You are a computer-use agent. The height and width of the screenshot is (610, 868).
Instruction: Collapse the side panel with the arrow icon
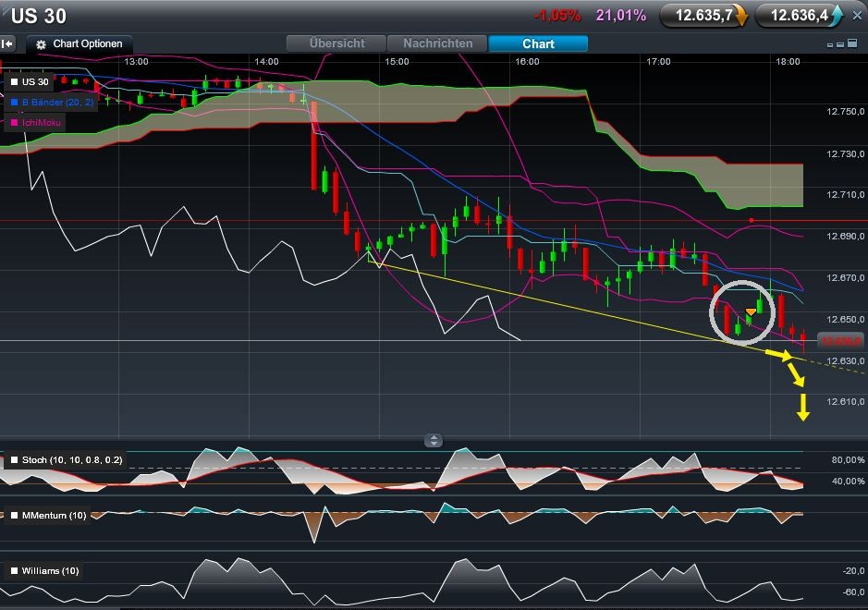(7, 43)
